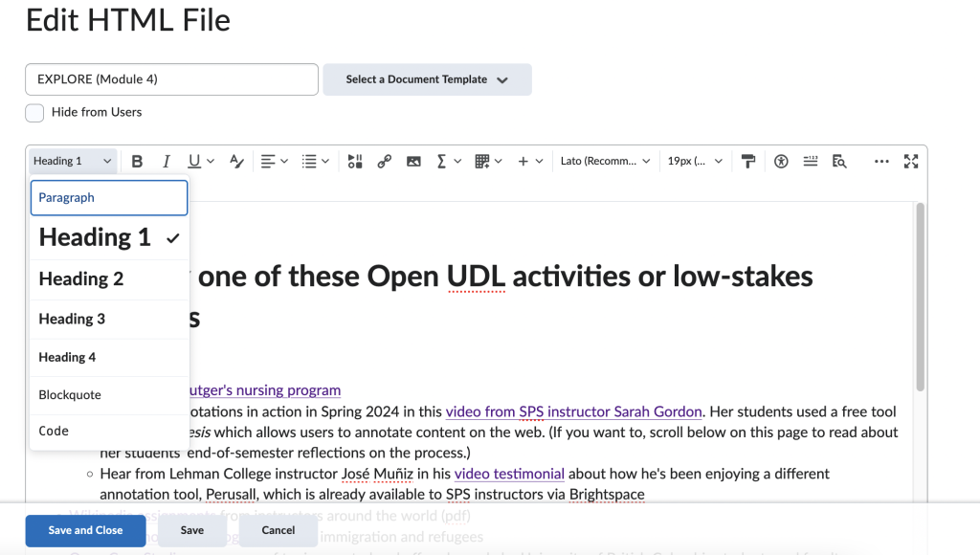The width and height of the screenshot is (980, 555).
Task: Switch editor to fullscreen mode
Action: pyautogui.click(x=910, y=162)
